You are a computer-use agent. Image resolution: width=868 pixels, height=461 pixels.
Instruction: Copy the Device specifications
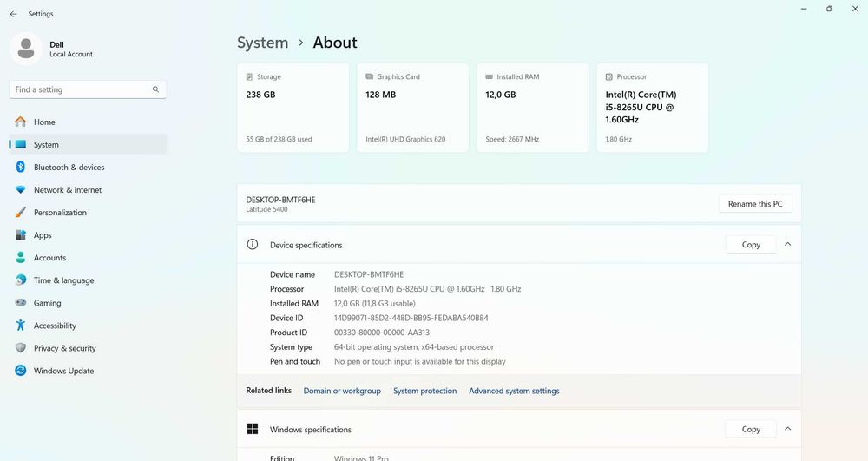(x=751, y=245)
